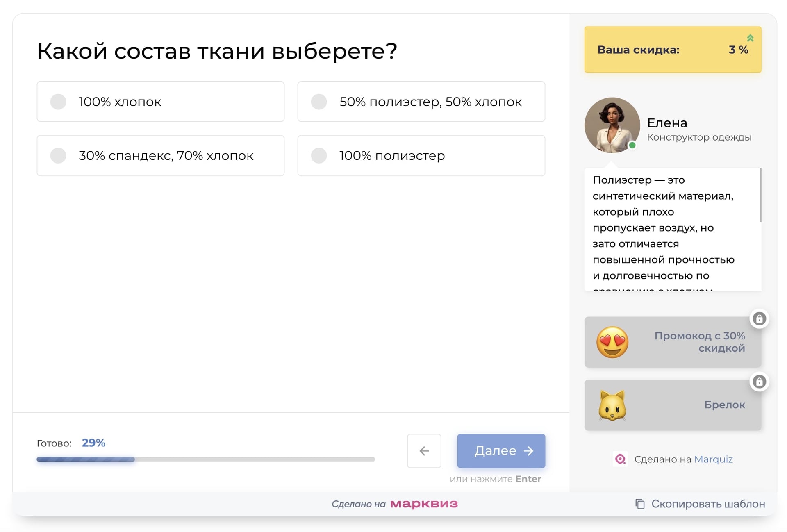The image size is (787, 532).
Task: Open the Marquiz link in the sidebar
Action: (714, 459)
